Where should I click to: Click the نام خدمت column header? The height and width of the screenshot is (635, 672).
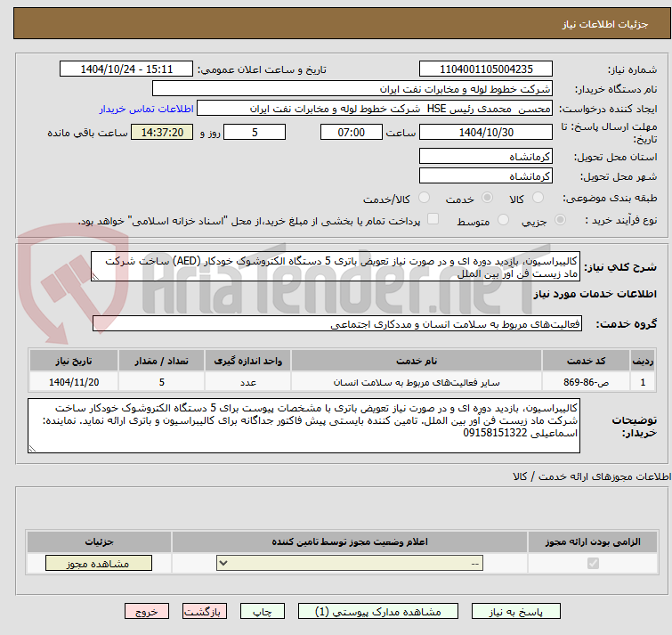point(417,361)
